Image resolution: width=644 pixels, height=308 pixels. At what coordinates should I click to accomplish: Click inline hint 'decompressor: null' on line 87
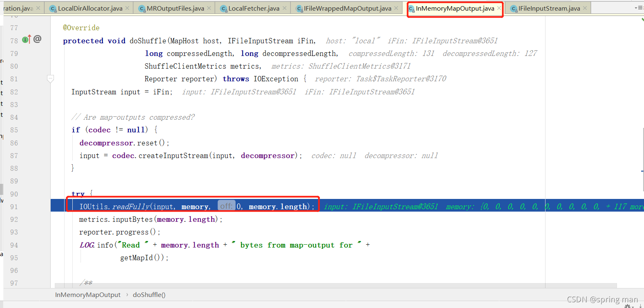pyautogui.click(x=401, y=156)
